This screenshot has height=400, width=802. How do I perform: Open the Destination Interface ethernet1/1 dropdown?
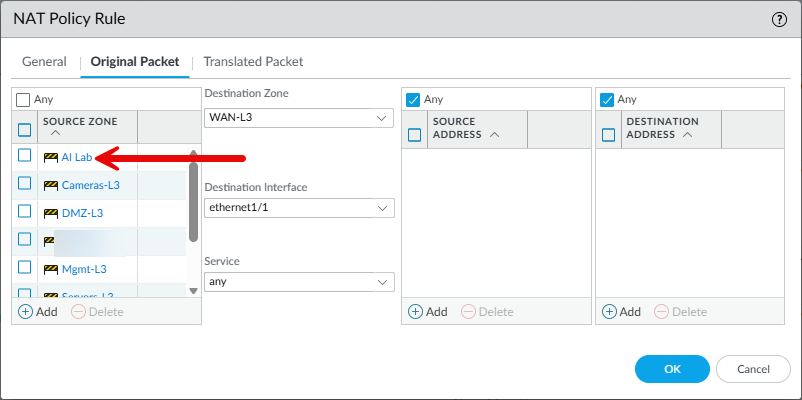coord(299,208)
